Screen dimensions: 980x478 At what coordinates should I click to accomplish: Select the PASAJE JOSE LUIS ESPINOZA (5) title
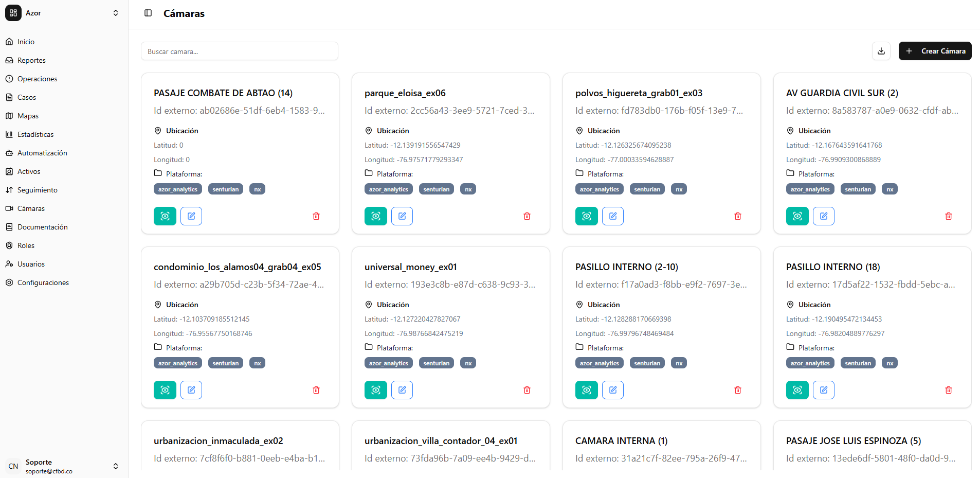point(854,441)
